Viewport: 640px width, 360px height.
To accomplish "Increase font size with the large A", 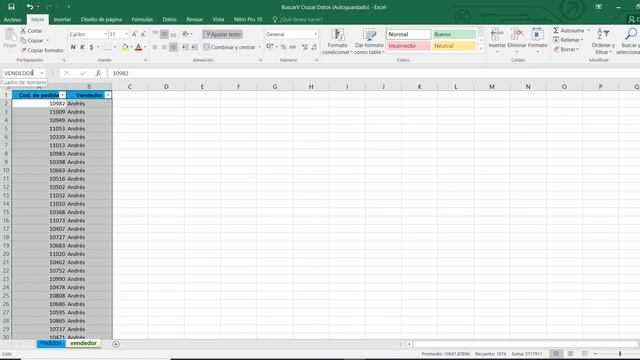I will point(134,35).
